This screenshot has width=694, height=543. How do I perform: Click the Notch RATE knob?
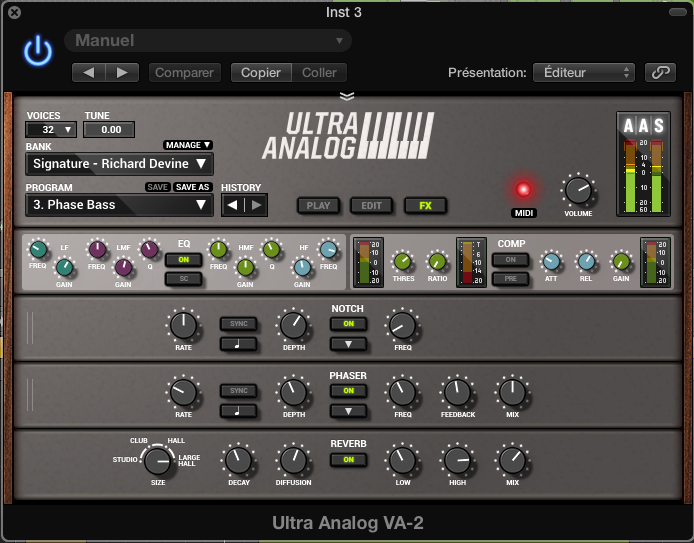[x=183, y=325]
